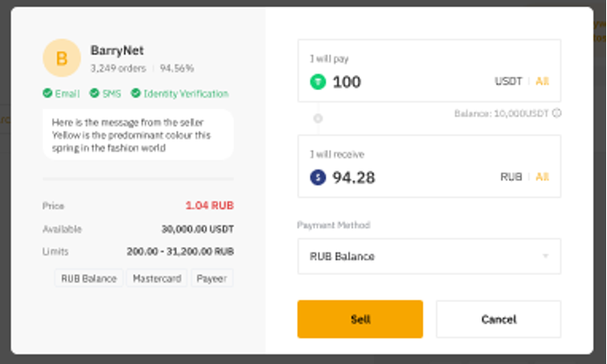607x364 pixels.
Task: Click the connector dot between pay and receive
Action: click(318, 118)
